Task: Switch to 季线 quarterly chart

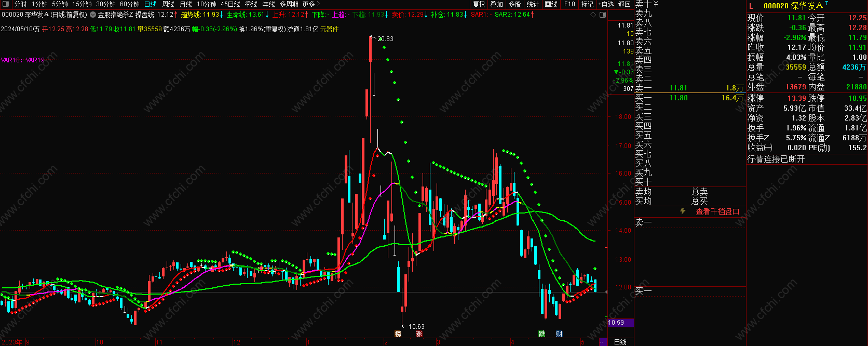Action: (x=251, y=4)
